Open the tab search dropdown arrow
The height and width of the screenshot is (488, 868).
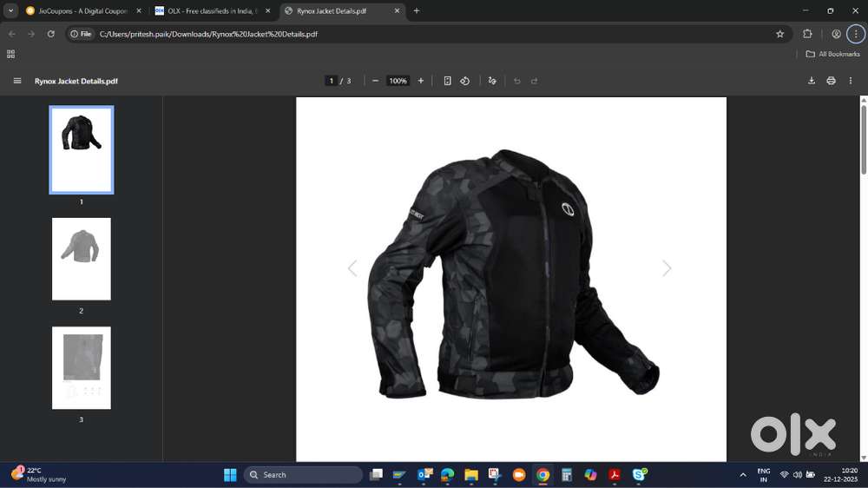[x=10, y=11]
